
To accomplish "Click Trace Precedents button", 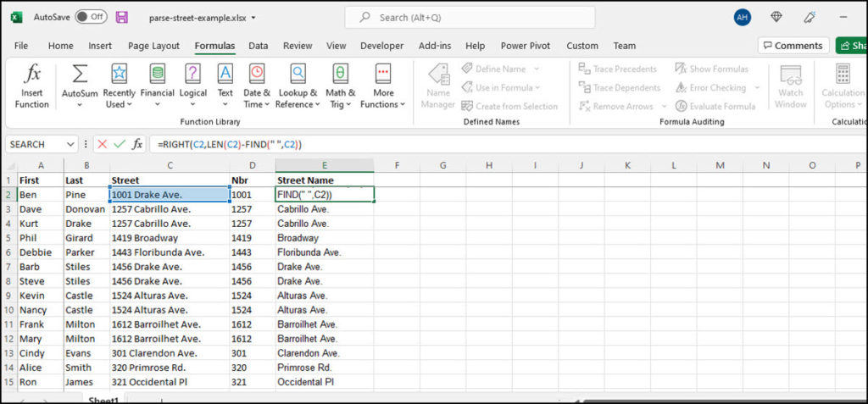I will pyautogui.click(x=617, y=69).
